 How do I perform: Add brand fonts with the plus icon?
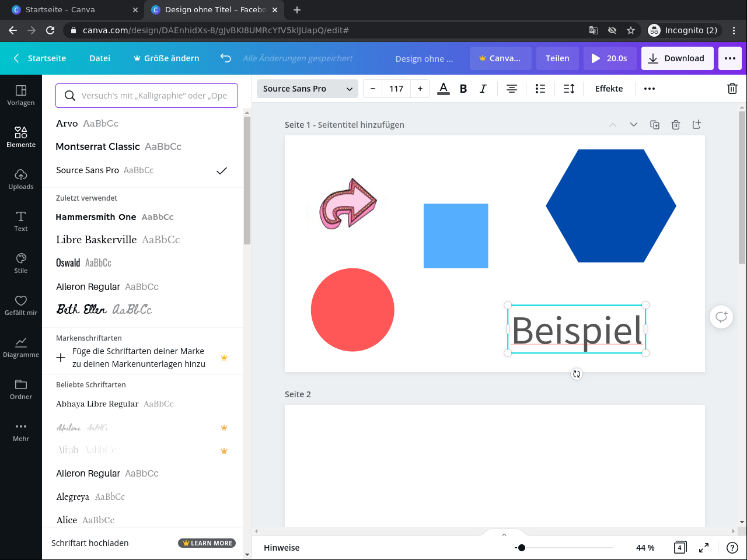pyautogui.click(x=61, y=358)
